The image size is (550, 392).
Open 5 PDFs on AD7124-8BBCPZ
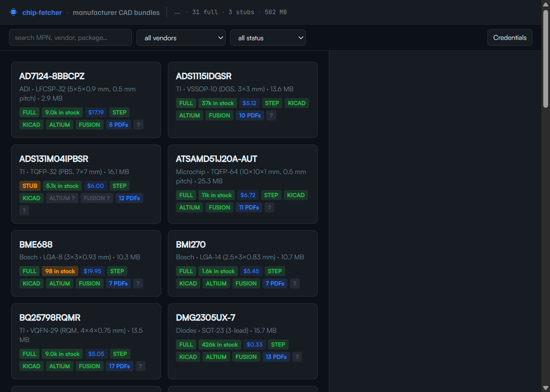pyautogui.click(x=119, y=125)
